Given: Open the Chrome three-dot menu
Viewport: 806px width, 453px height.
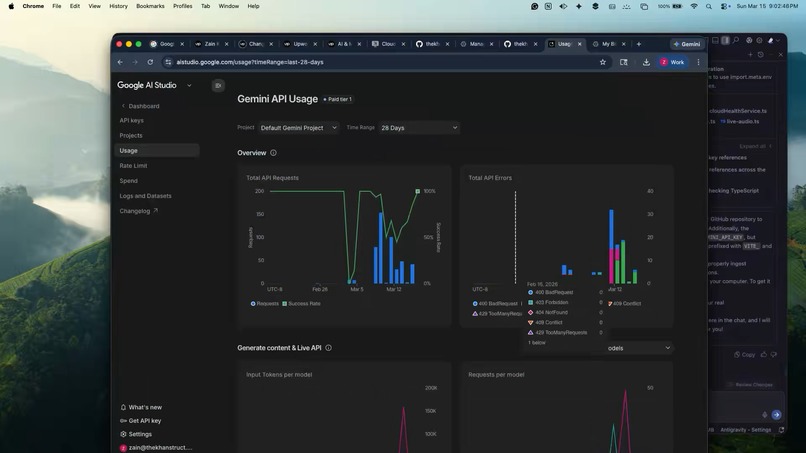Looking at the screenshot, I should point(698,62).
